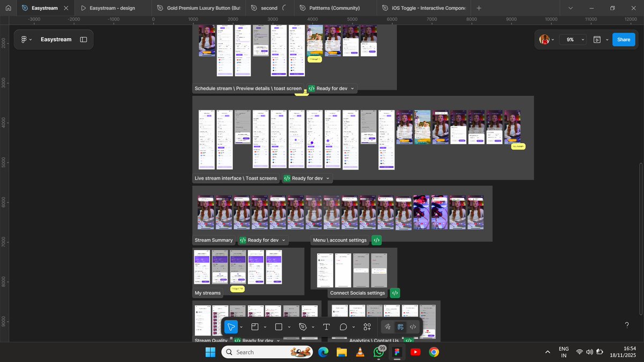This screenshot has height=362, width=644.
Task: Close the Easystream tab
Action: pos(66,8)
